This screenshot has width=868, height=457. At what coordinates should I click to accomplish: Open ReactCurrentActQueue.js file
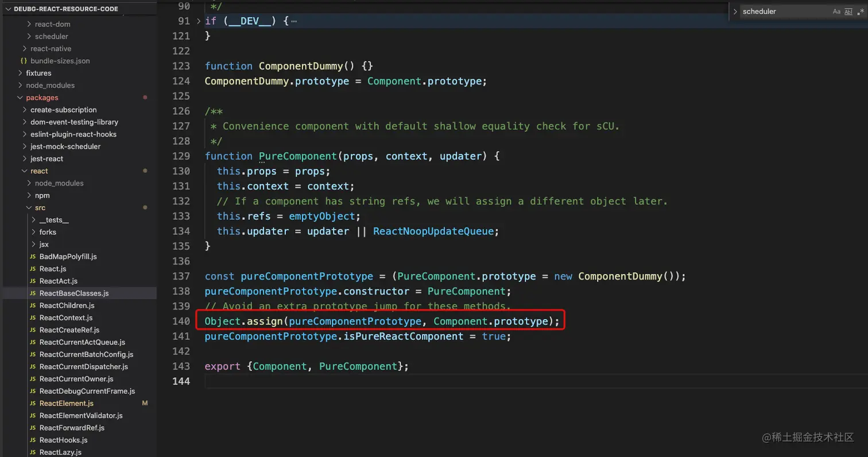click(82, 342)
